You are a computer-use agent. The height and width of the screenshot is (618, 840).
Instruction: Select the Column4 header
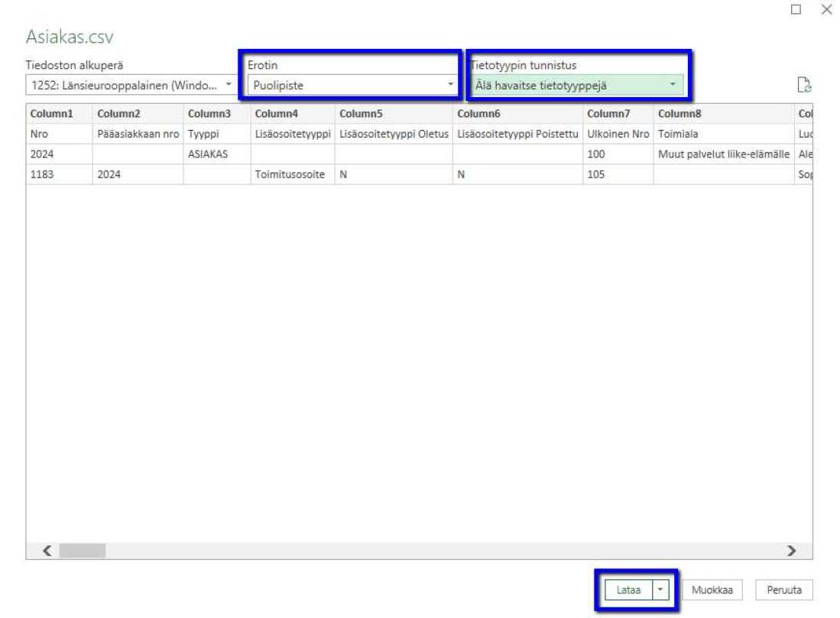[x=276, y=114]
